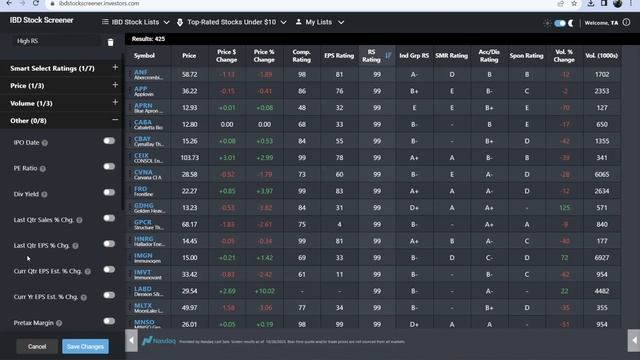
Task: Open the My Lists dropdown
Action: tap(320, 22)
